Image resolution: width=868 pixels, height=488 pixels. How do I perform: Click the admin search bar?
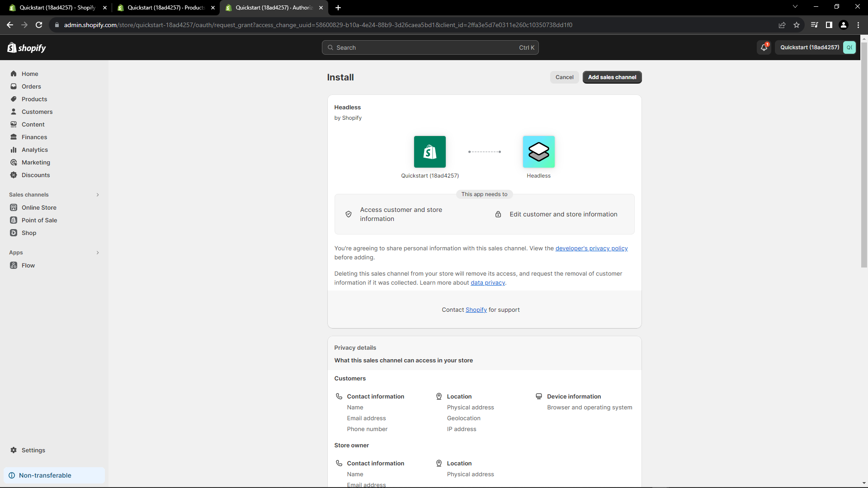[x=429, y=47]
